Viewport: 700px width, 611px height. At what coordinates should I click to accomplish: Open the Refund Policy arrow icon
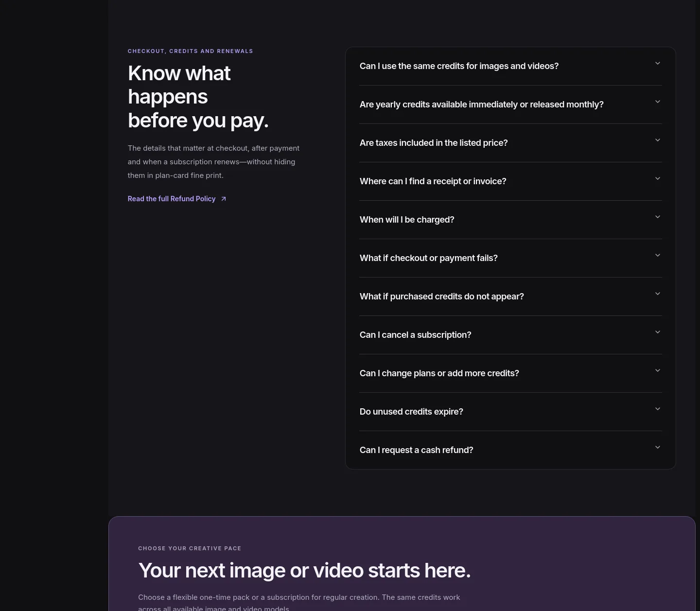(224, 199)
